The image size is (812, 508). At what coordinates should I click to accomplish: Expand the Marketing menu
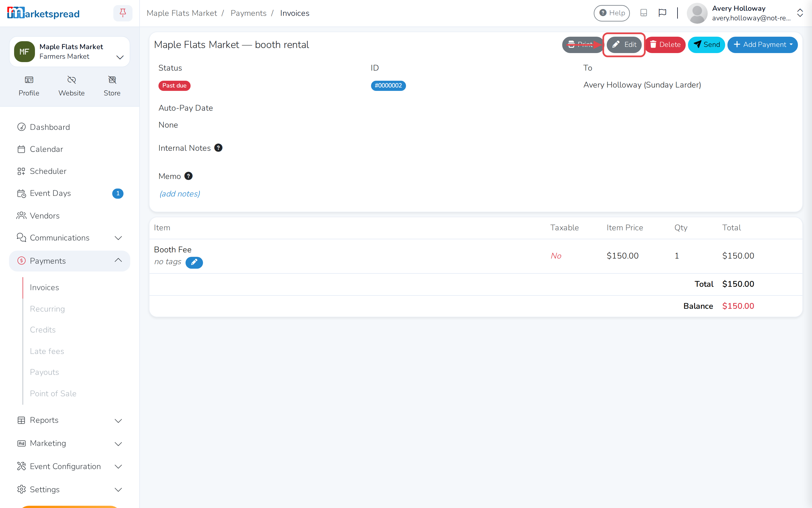69,443
